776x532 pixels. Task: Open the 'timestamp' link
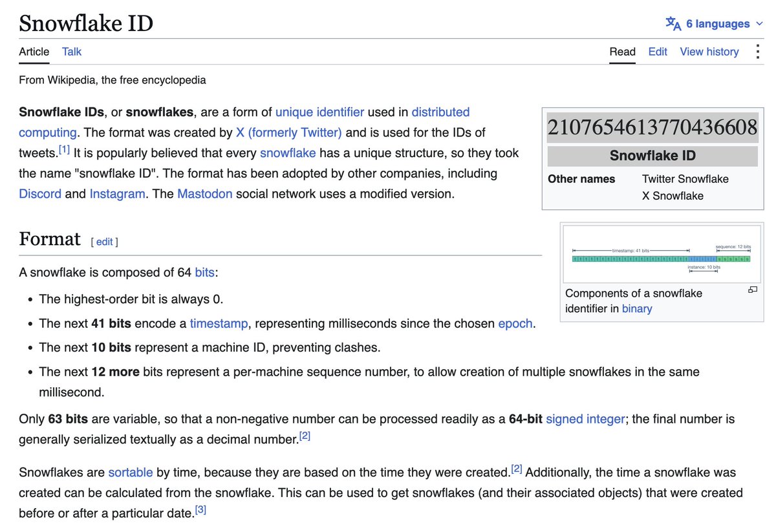tap(218, 323)
